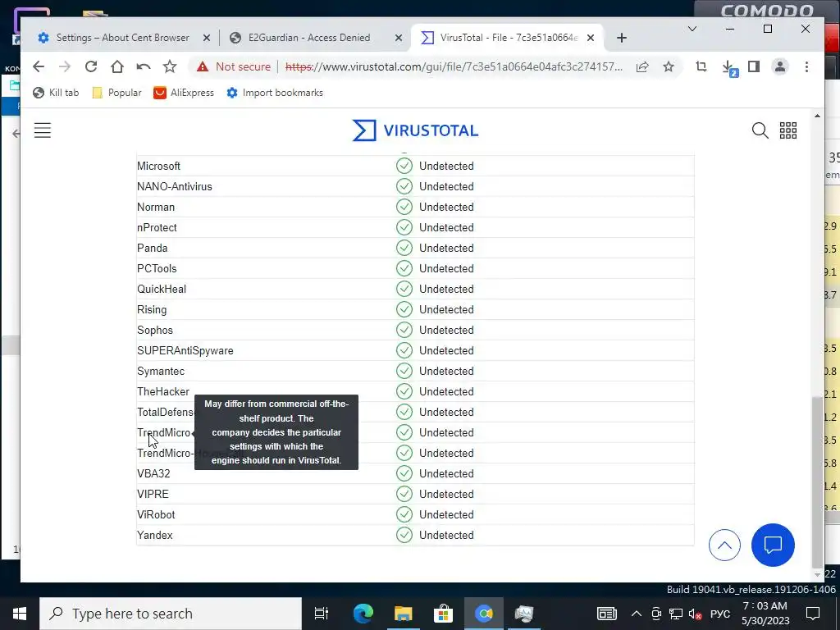This screenshot has height=630, width=840.
Task: Open the downloads icon with badge 2
Action: coord(728,67)
